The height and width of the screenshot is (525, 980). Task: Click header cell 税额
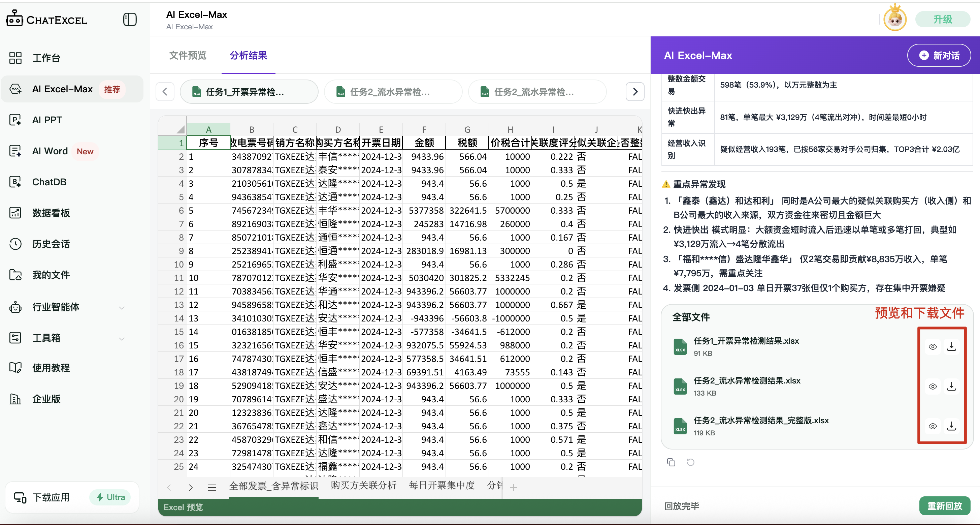pos(467,143)
